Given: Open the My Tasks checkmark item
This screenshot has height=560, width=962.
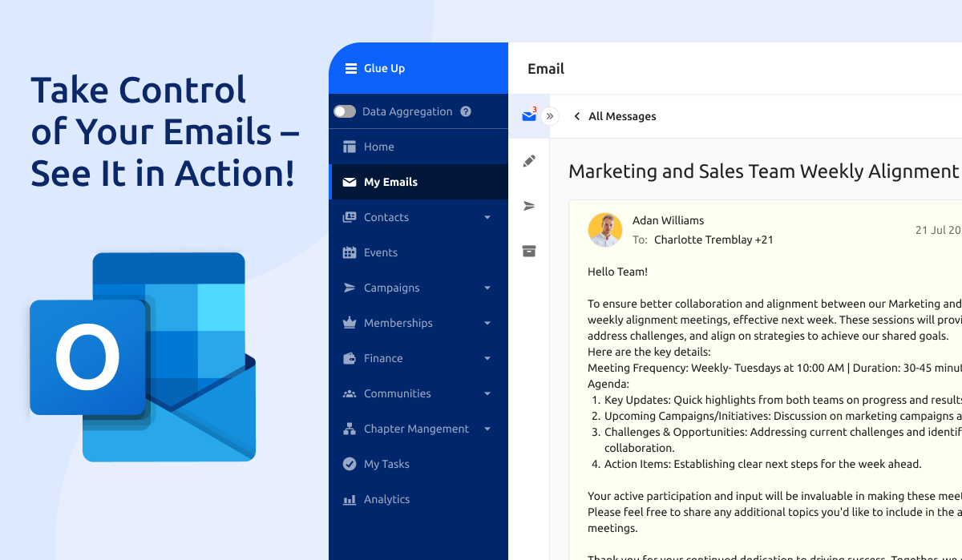Looking at the screenshot, I should [386, 464].
